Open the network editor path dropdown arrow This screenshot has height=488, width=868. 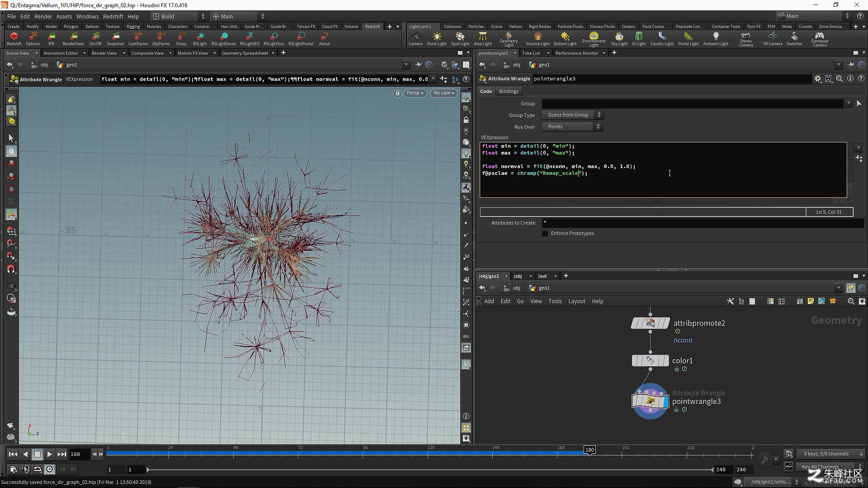coord(839,288)
